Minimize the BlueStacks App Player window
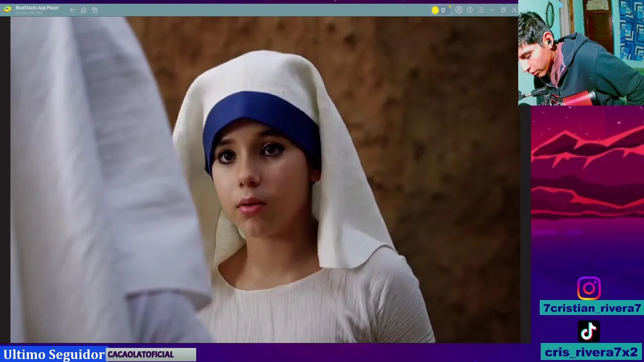Screen dimensions: 644x362 pos(492,10)
